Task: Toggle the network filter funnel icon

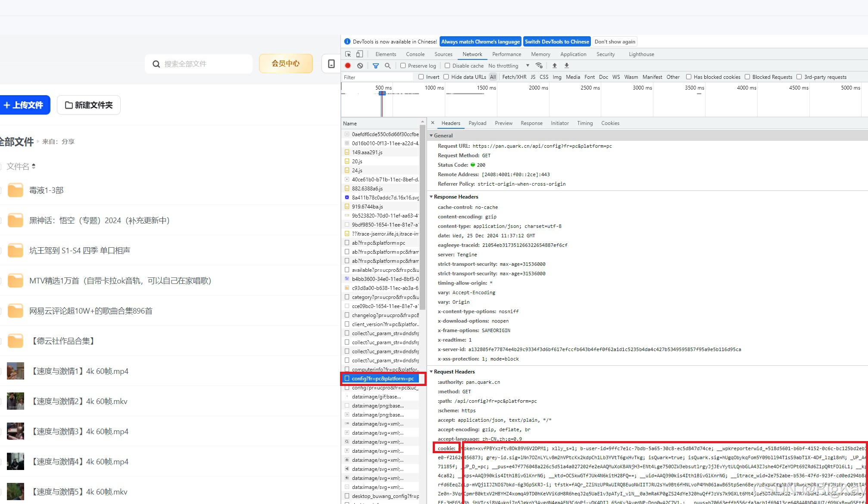Action: [x=376, y=65]
